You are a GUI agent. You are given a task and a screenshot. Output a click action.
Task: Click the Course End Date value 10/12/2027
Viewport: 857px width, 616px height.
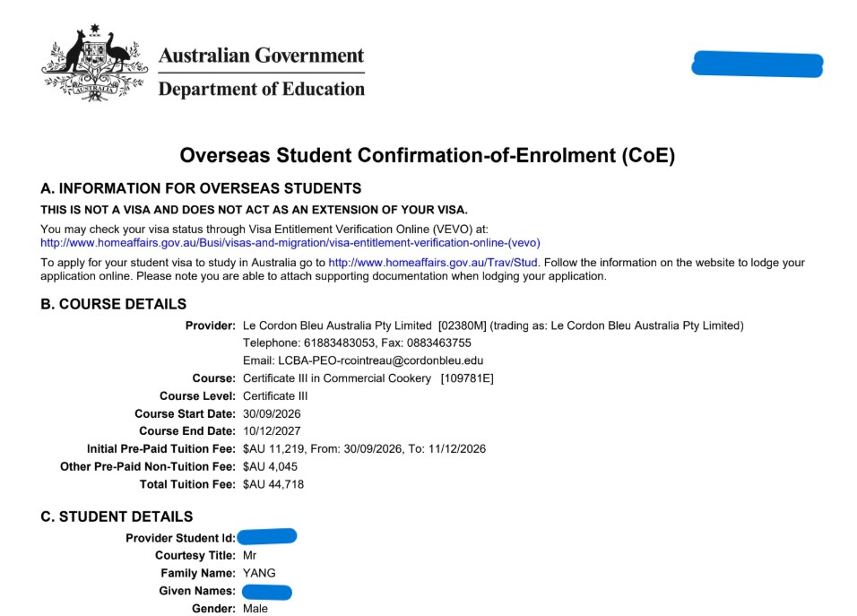(272, 431)
